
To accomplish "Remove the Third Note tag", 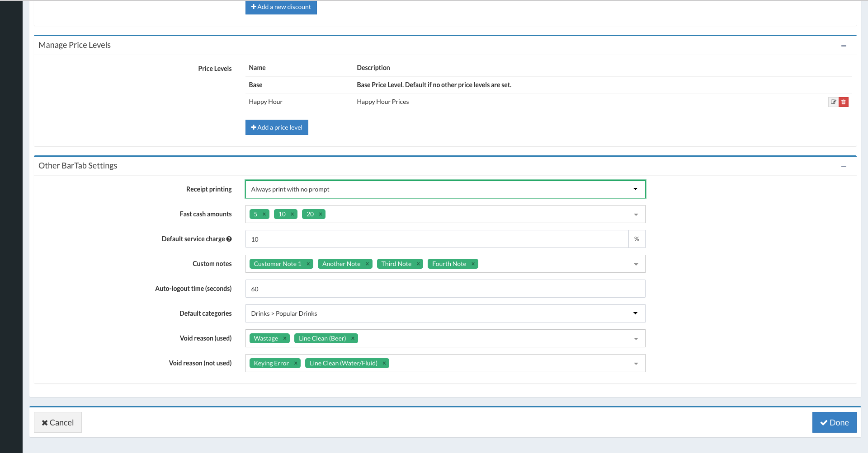I will coord(418,264).
